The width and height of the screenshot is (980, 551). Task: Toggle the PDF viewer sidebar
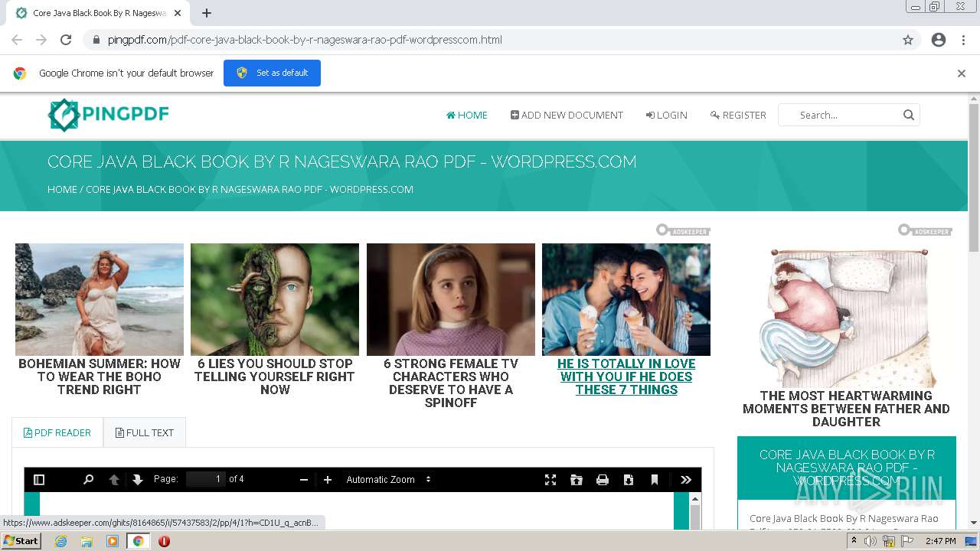click(39, 480)
